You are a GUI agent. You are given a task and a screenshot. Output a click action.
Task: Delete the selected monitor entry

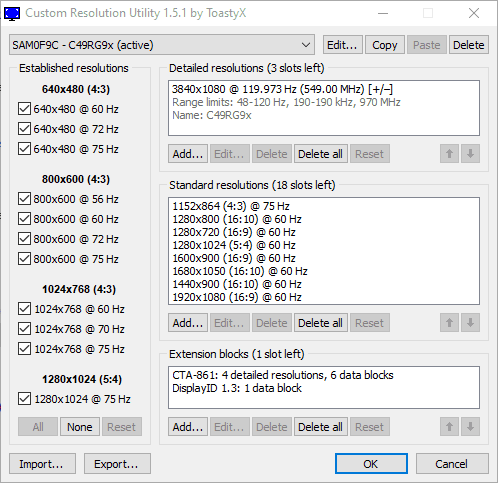(x=469, y=45)
